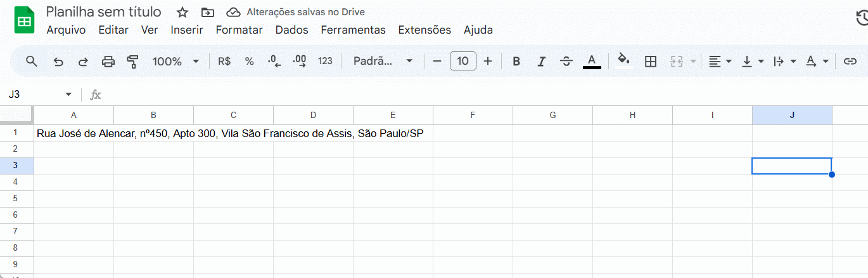This screenshot has height=278, width=868.
Task: Click the print icon
Action: pos(108,62)
